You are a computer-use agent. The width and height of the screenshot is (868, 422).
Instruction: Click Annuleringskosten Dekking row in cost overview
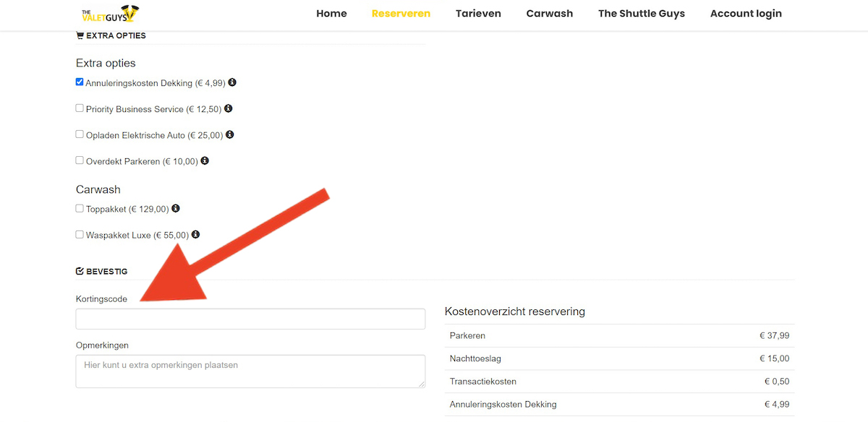[620, 405]
